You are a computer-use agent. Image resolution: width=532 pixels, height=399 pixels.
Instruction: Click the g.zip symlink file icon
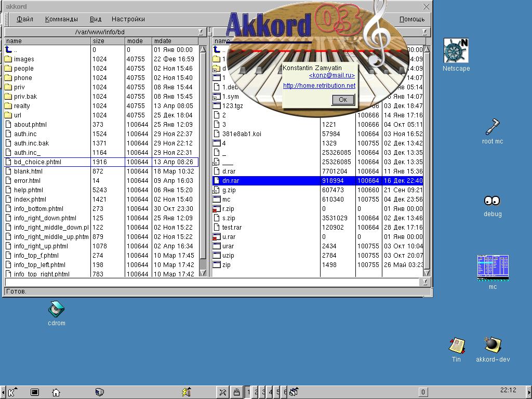pyautogui.click(x=217, y=190)
